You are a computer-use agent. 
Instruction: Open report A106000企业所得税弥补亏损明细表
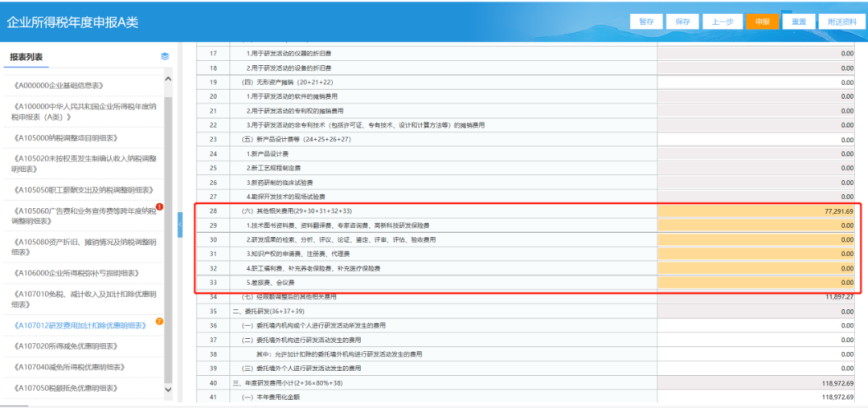coord(75,273)
